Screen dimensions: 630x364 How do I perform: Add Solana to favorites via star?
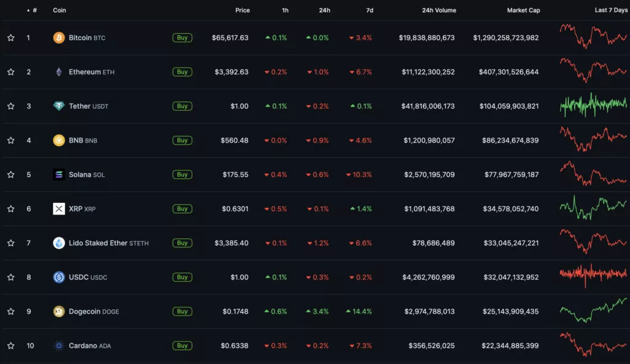click(11, 175)
